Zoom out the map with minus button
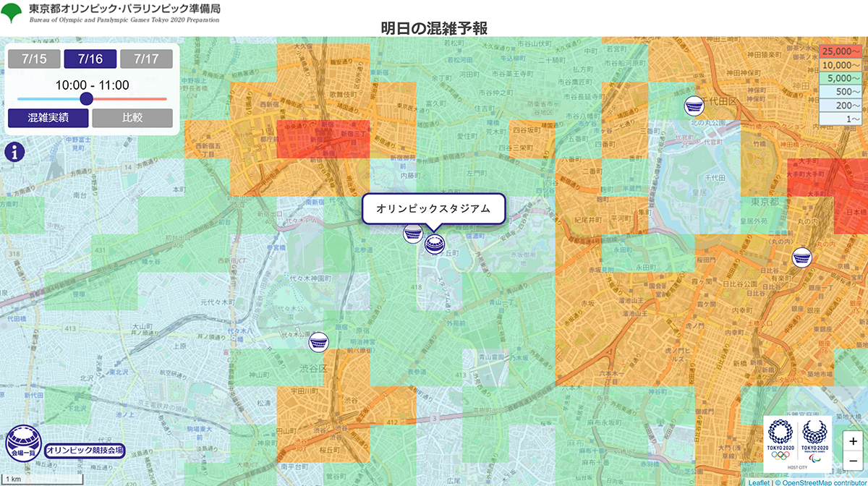This screenshot has width=868, height=486. click(854, 459)
